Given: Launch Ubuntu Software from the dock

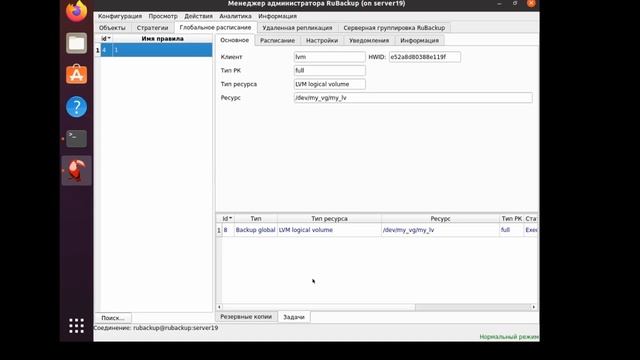Looking at the screenshot, I should [76, 74].
